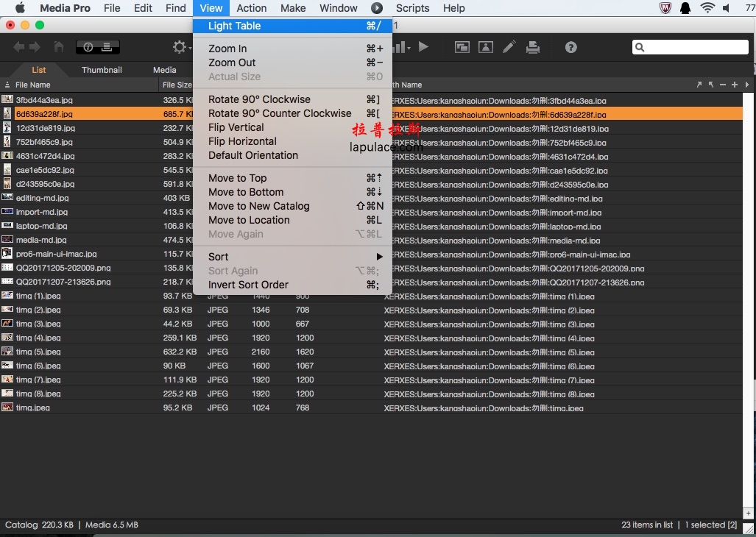Click the up-left arrow icon in column header

[710, 85]
